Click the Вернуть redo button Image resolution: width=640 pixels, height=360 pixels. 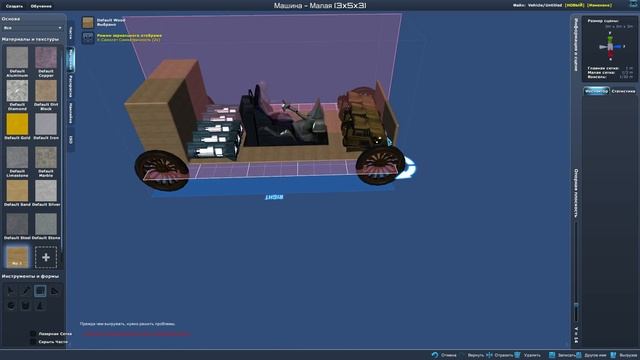472,355
